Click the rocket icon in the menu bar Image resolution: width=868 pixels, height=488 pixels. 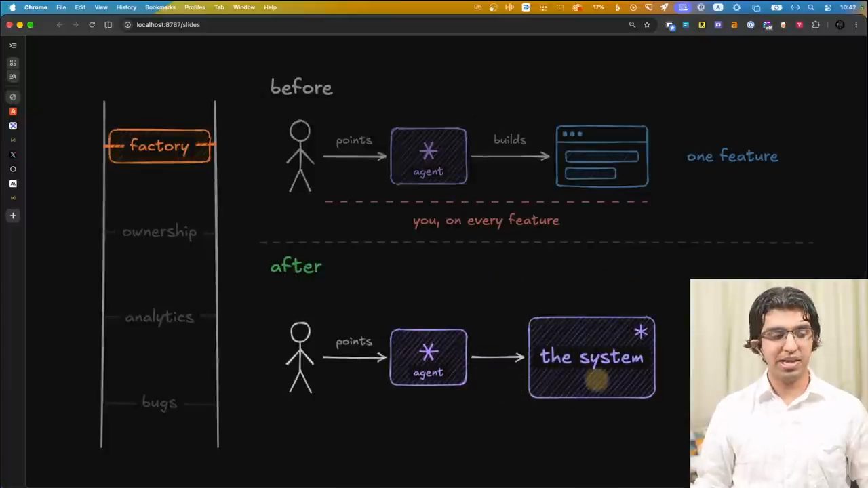click(x=664, y=7)
